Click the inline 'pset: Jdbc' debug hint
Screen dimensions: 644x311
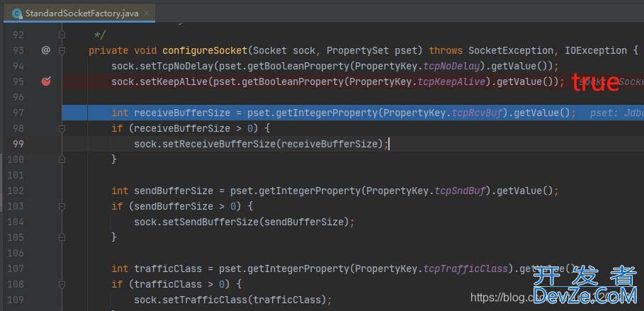(617, 113)
